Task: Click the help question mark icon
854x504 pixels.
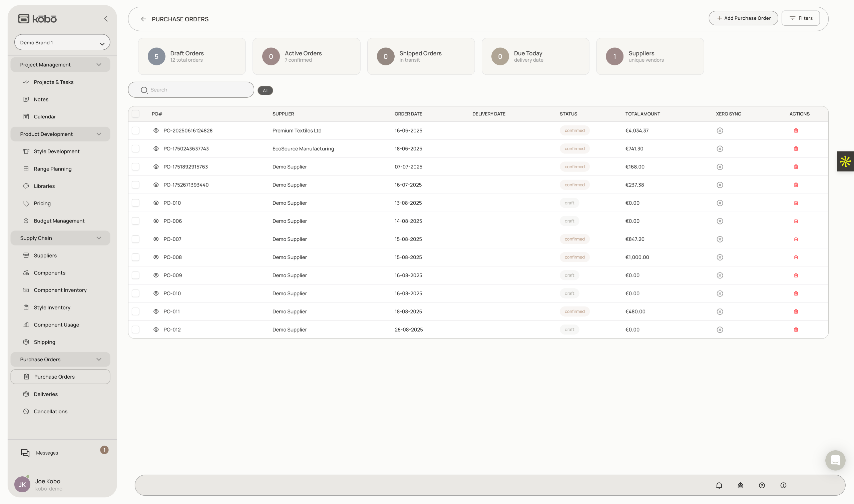Action: pyautogui.click(x=762, y=485)
